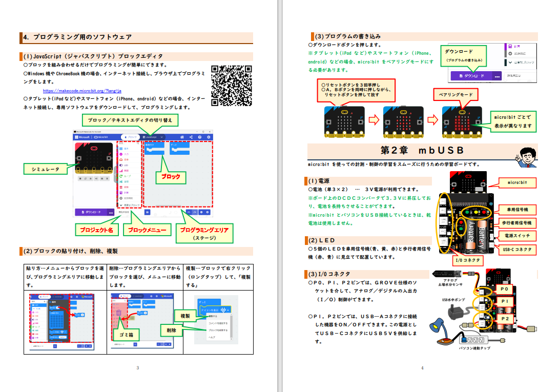Click the blue desk lamp illustration
The width and height of the screenshot is (559, 392).
coord(442,333)
